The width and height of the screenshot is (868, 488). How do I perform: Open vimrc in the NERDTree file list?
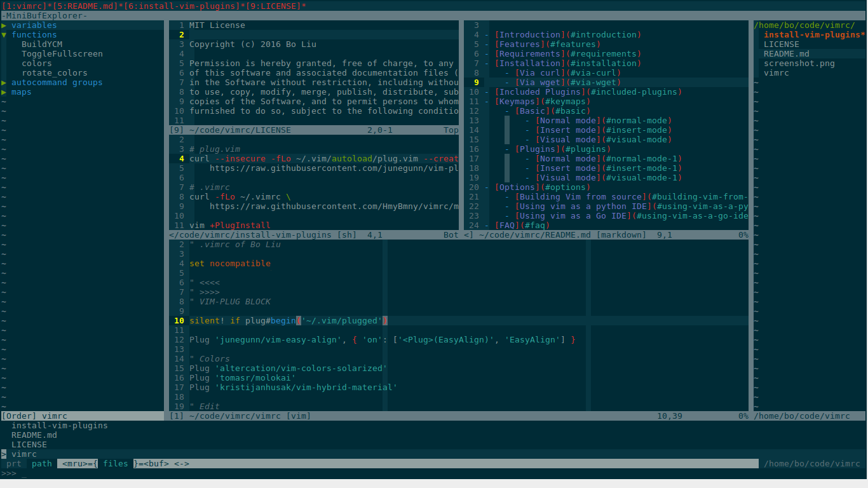(776, 73)
